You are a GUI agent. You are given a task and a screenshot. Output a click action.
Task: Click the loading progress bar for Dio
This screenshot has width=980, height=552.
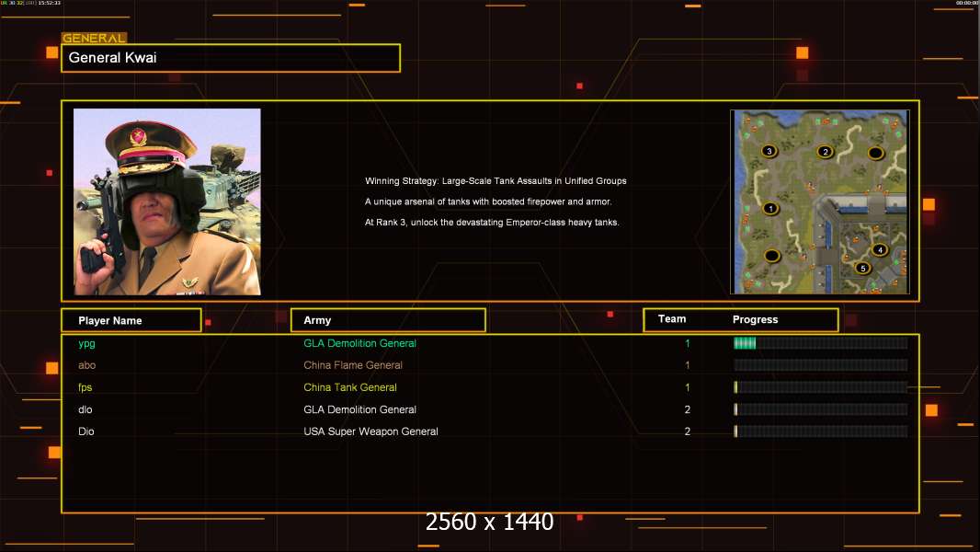[821, 431]
